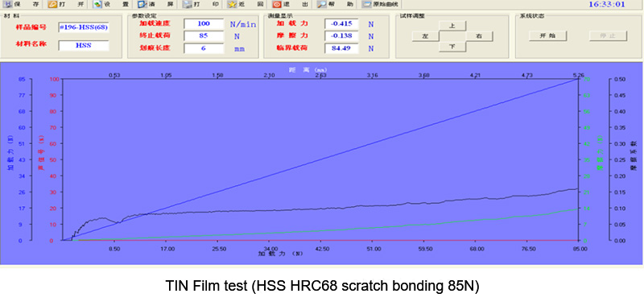
Task: Click the material name field showing HSS
Action: click(84, 45)
